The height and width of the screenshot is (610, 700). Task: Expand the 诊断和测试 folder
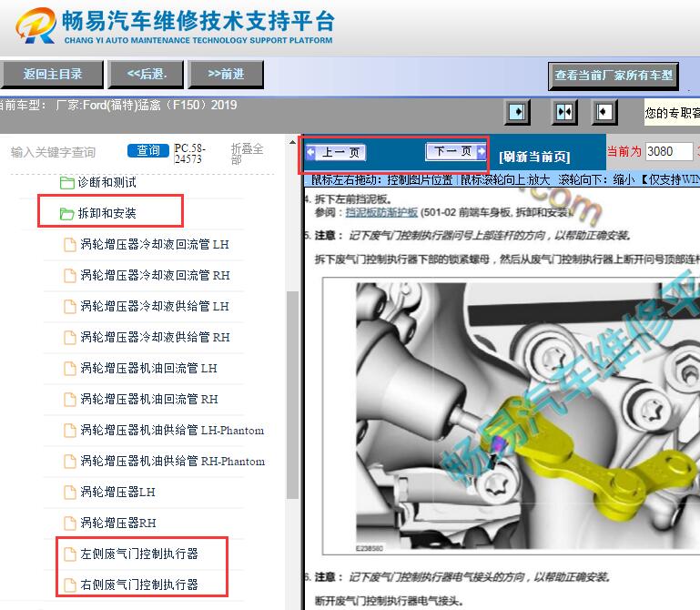(107, 182)
